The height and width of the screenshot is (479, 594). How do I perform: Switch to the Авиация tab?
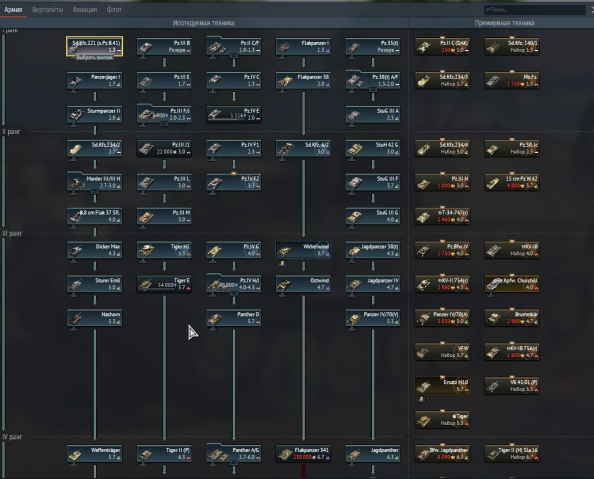(x=85, y=9)
